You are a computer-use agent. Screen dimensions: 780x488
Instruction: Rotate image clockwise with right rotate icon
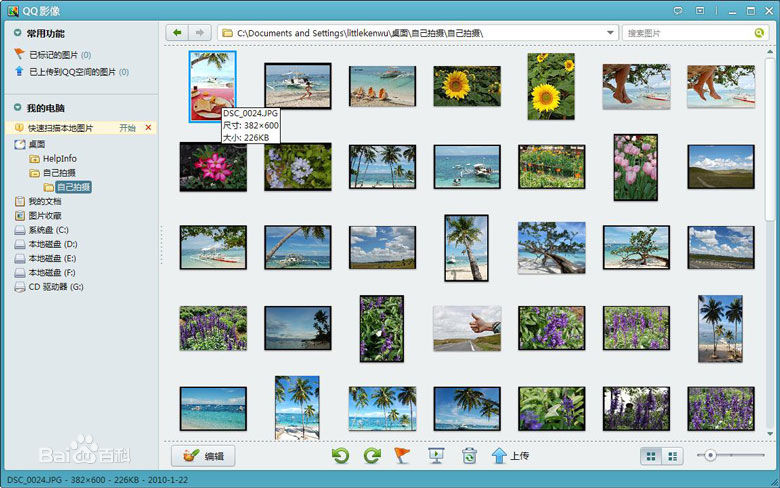pos(372,456)
